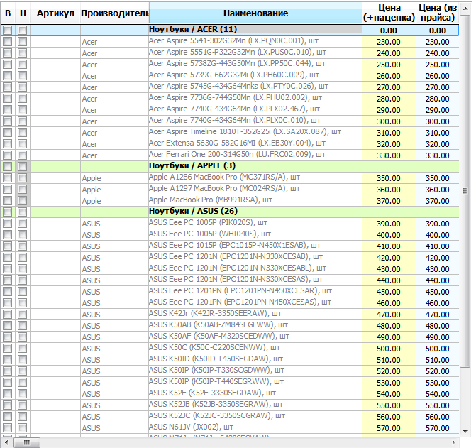Click the Цена (из прайса) column header

point(438,13)
